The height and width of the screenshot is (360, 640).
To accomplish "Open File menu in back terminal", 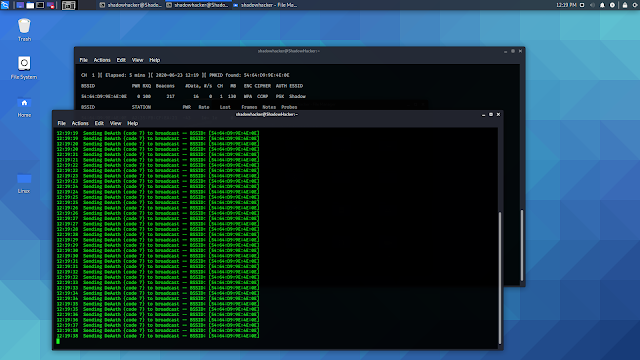I will click(84, 60).
